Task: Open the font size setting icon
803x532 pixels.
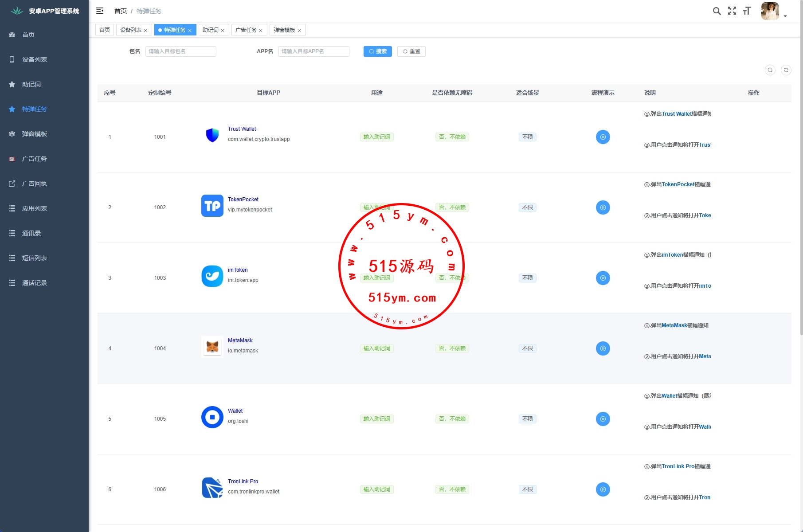Action: tap(747, 11)
